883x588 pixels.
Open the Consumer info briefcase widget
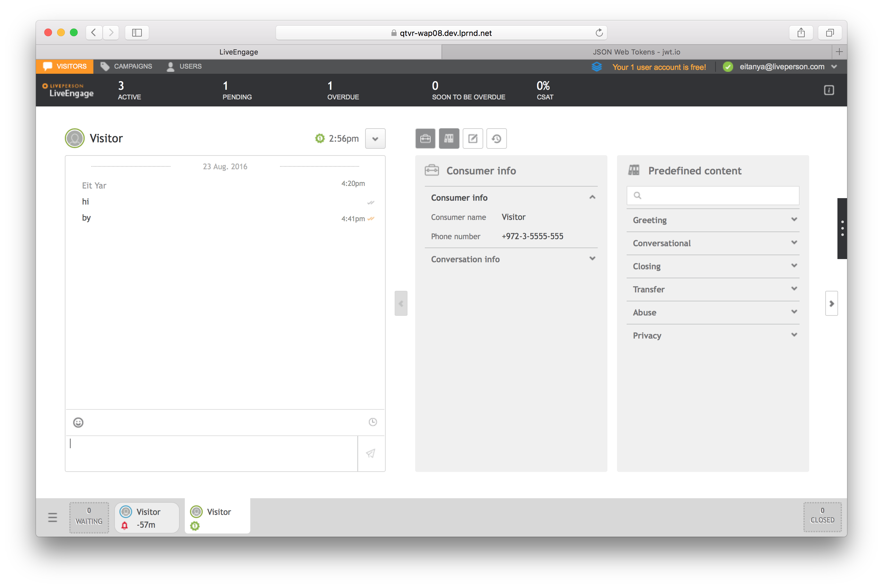pyautogui.click(x=425, y=139)
